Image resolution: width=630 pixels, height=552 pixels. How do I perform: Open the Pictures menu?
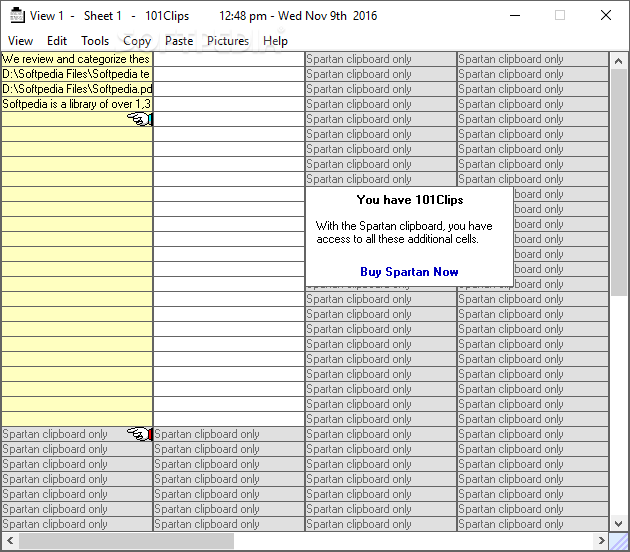pos(228,41)
